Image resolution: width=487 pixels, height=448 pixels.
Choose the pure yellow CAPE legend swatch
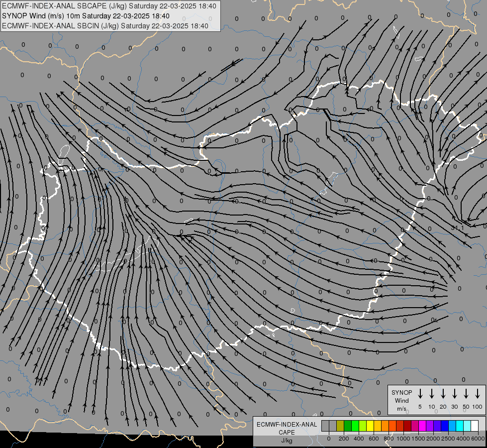[x=370, y=426]
